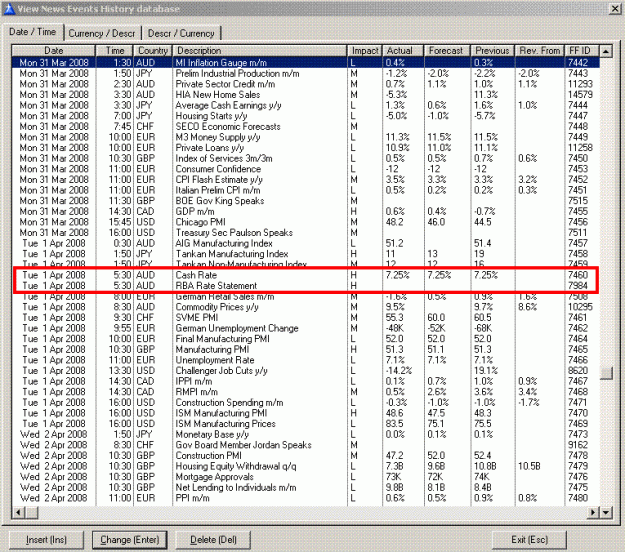Image resolution: width=625 pixels, height=552 pixels.
Task: Sort by the Date column header
Action: [x=53, y=51]
